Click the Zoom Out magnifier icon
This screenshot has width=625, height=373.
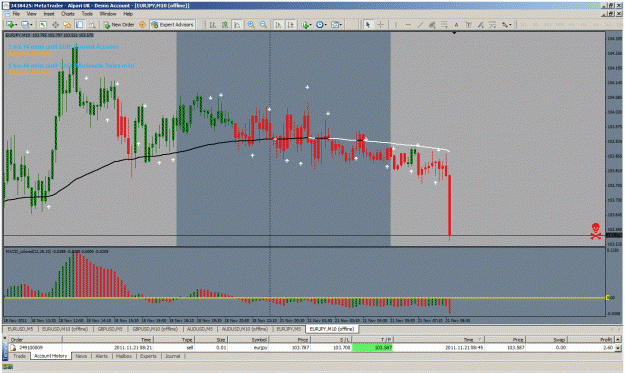[263, 25]
